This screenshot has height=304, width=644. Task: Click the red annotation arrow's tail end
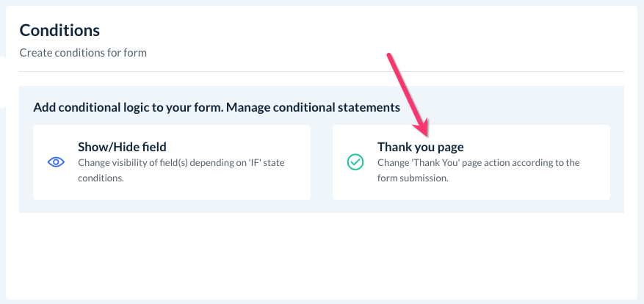[x=389, y=56]
